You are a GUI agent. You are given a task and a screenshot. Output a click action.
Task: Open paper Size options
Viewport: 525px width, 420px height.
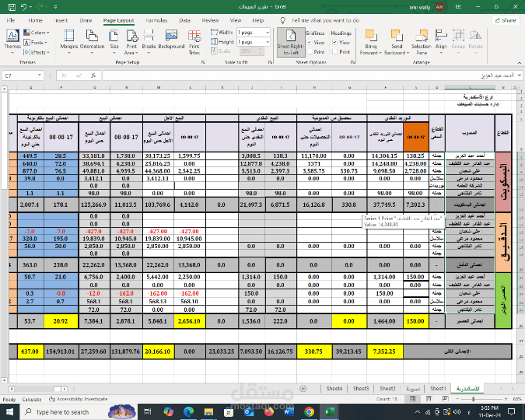[114, 42]
